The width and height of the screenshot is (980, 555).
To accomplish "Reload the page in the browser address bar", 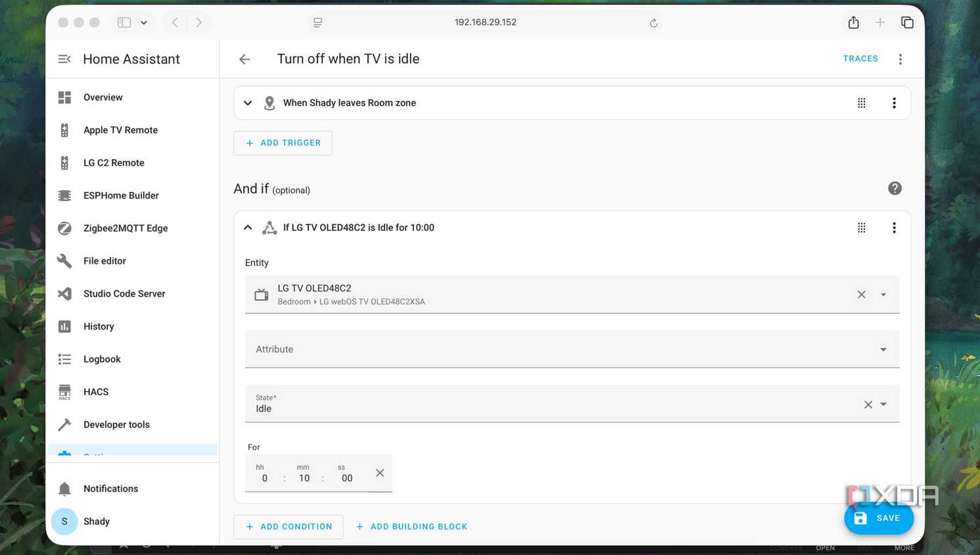I will [653, 23].
